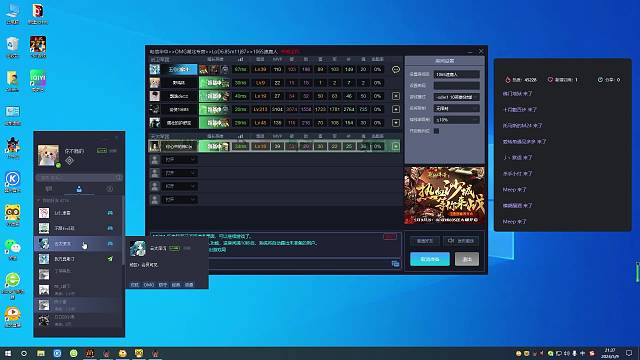Click the invite friends button above the cyan button

tap(425, 241)
